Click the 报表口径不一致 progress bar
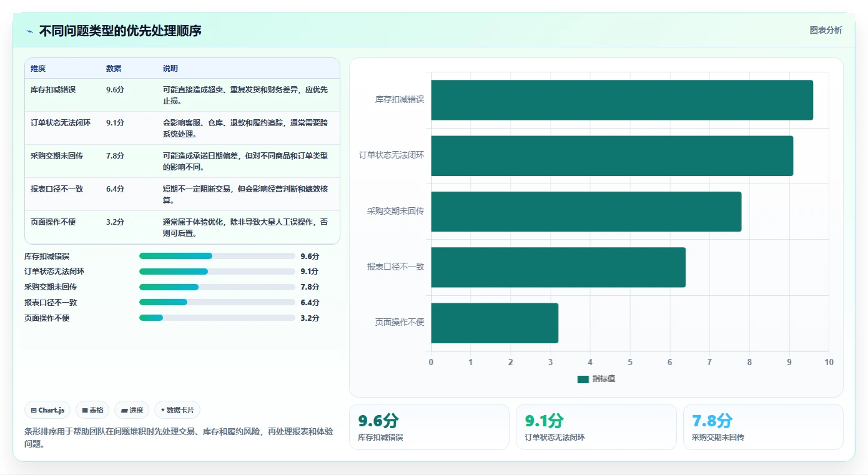This screenshot has width=868, height=475. (x=217, y=302)
